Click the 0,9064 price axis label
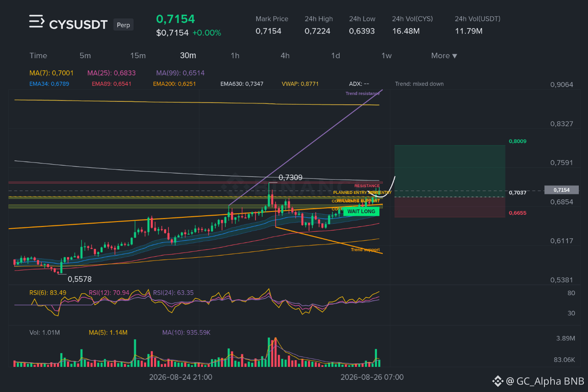The image size is (588, 392). 562,85
